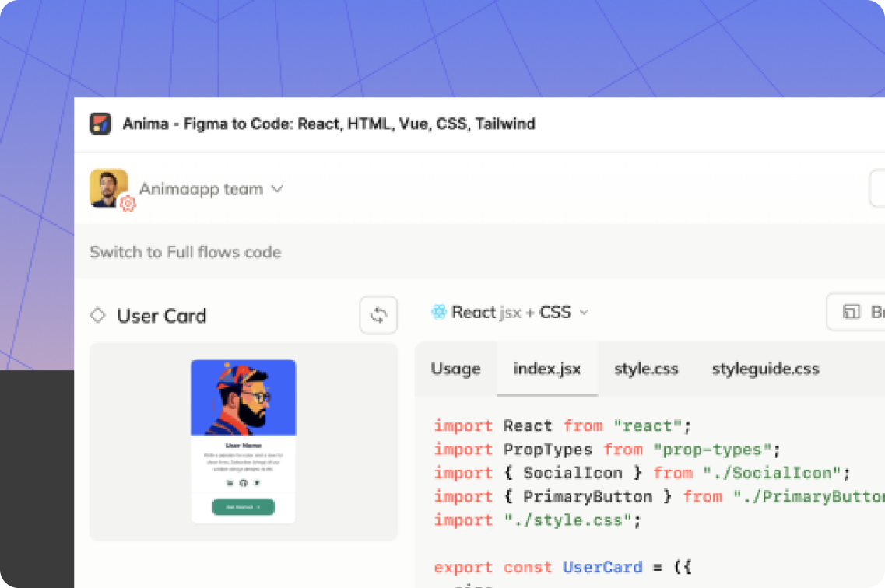The height and width of the screenshot is (588, 885).
Task: Expand the Animaapp team dropdown chevron
Action: (276, 189)
